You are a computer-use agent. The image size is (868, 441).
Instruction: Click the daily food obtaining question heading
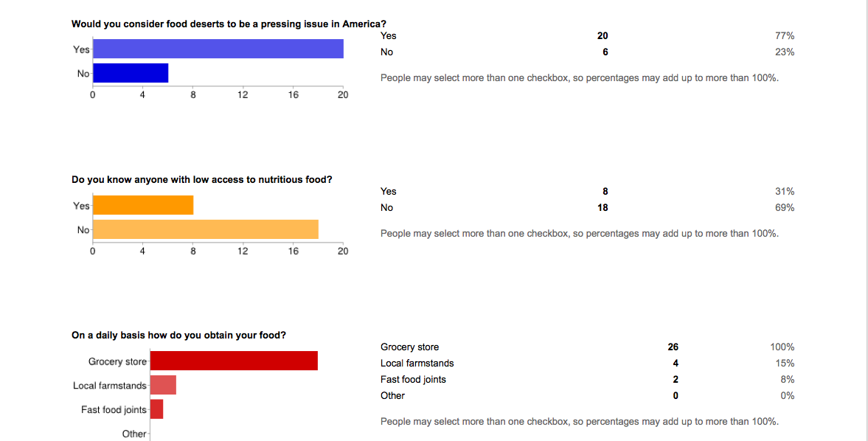178,335
